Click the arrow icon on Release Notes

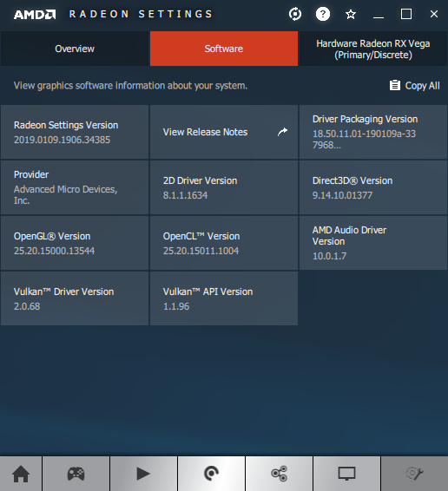[282, 132]
